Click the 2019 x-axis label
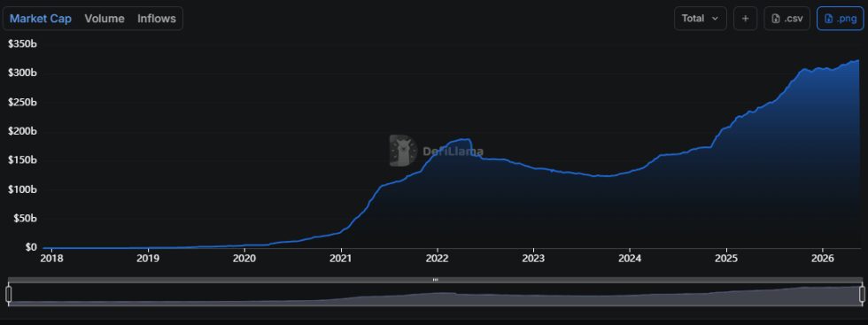This screenshot has width=868, height=325. pyautogui.click(x=148, y=258)
